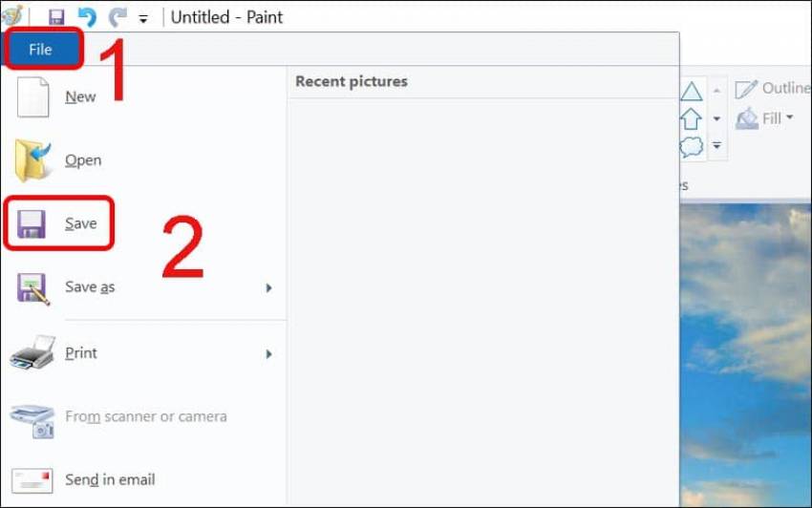
Task: Open the File menu tab
Action: click(40, 50)
